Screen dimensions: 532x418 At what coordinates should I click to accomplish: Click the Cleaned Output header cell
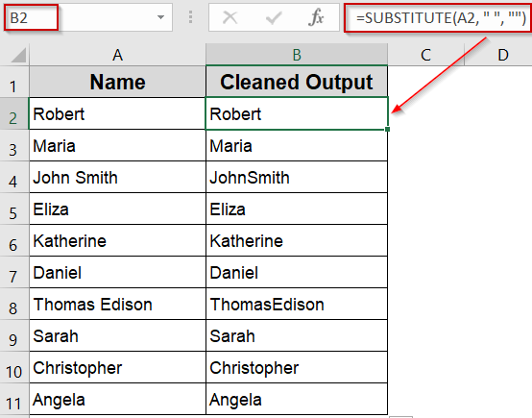pyautogui.click(x=297, y=82)
